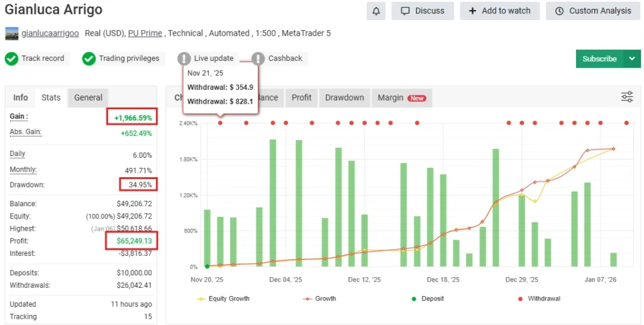
Task: Click the Cashback warning icon
Action: click(258, 58)
